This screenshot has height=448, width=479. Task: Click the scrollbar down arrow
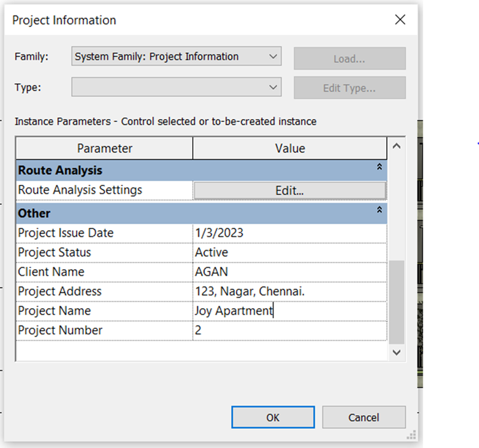(396, 353)
